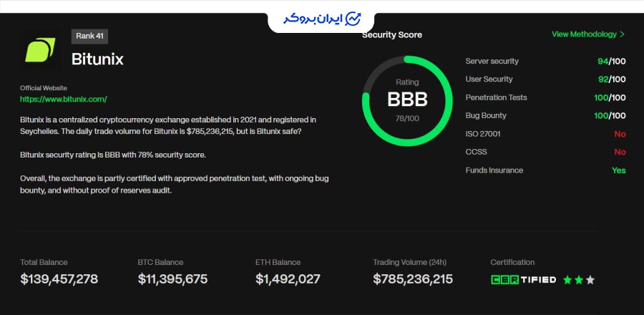Viewport: 644px width, 315px height.
Task: Click the 100/100 Bug Bounty score
Action: coord(610,116)
